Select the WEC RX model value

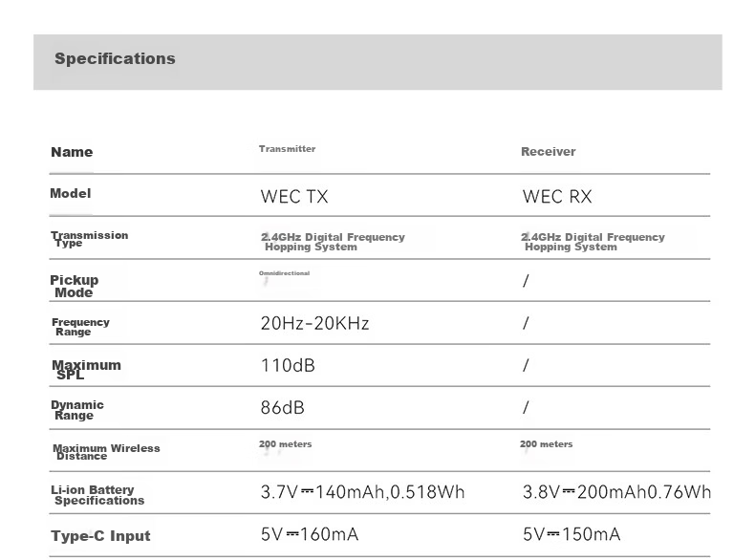point(557,197)
